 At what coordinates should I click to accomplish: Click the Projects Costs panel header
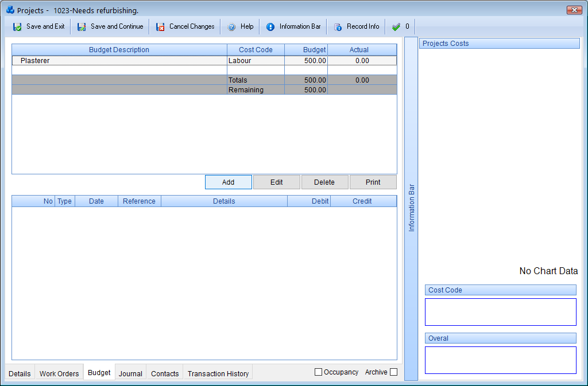(499, 44)
